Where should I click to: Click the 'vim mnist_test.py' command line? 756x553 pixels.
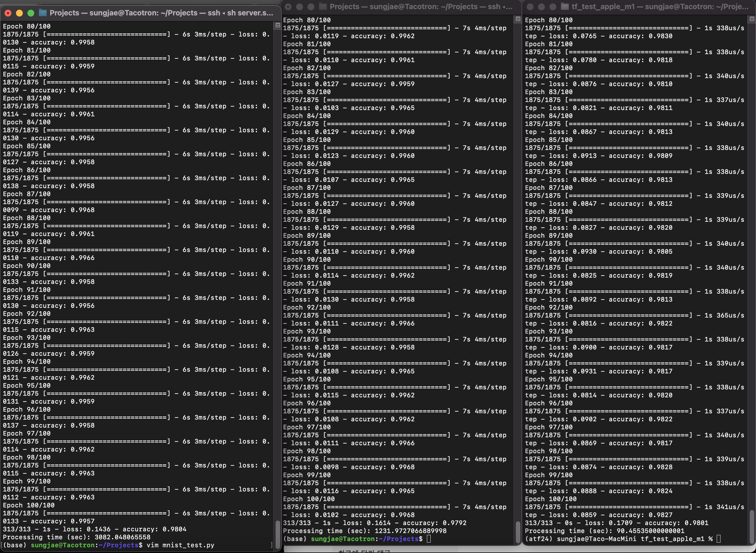click(180, 545)
